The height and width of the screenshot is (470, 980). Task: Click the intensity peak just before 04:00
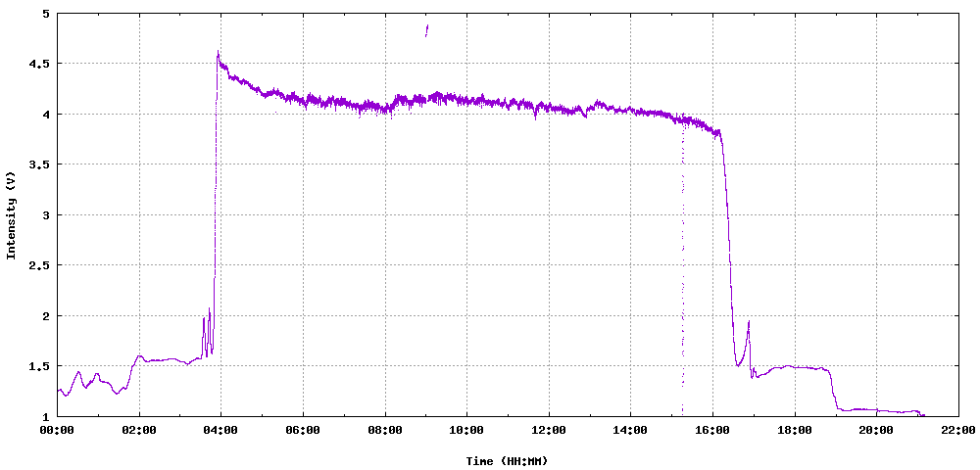pyautogui.click(x=219, y=52)
